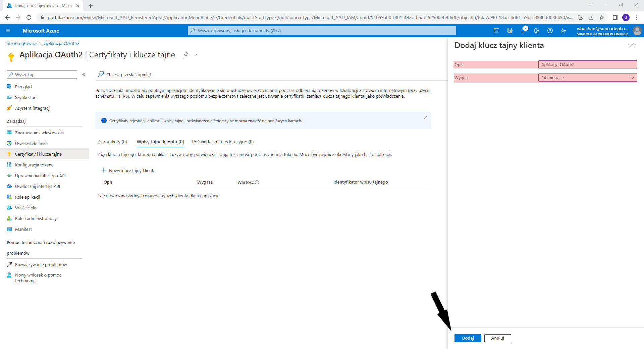Screen dimensions: 644x349
Task: Follow the Strona główna breadcrumb
Action: (21, 43)
